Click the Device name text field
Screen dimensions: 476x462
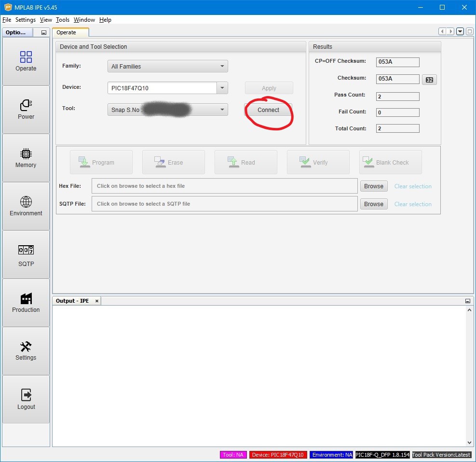pos(162,88)
